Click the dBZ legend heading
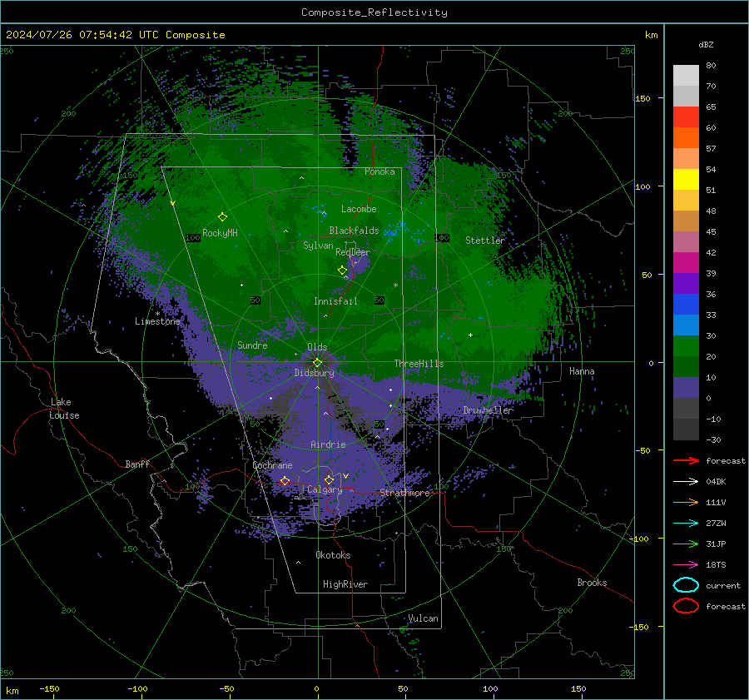This screenshot has width=749, height=700. click(706, 44)
